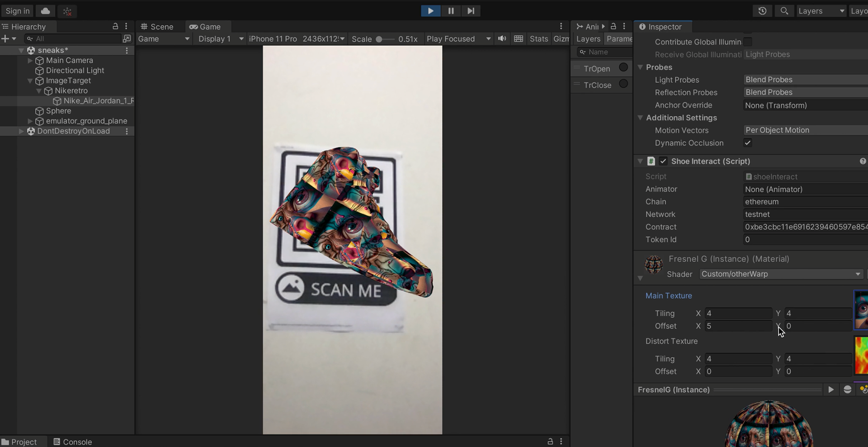Viewport: 868px width, 447px height.
Task: Click the Hierarchy search-by-type icon
Action: pyautogui.click(x=127, y=39)
